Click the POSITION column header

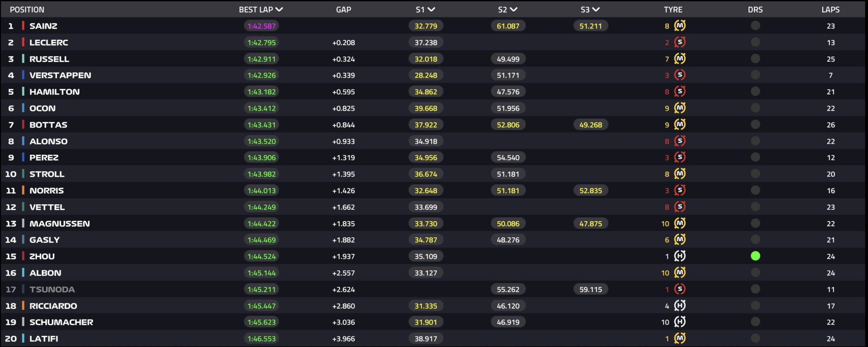pos(27,9)
